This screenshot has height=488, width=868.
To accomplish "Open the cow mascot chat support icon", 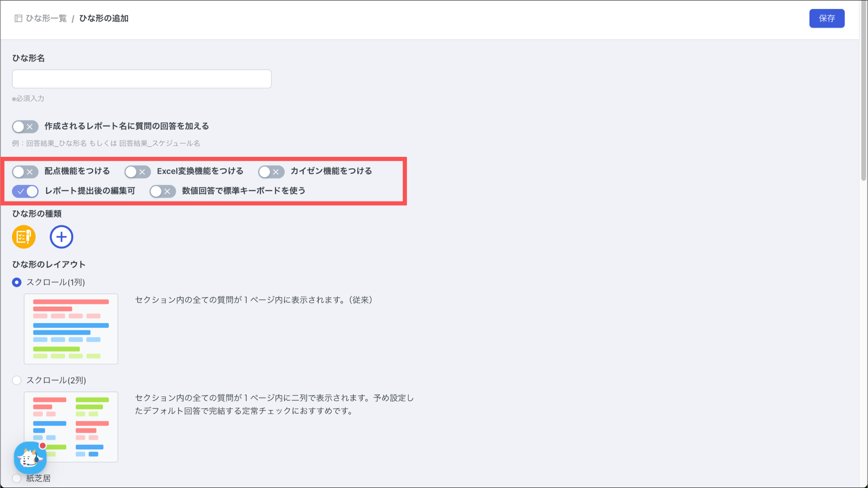I will pos(30,458).
